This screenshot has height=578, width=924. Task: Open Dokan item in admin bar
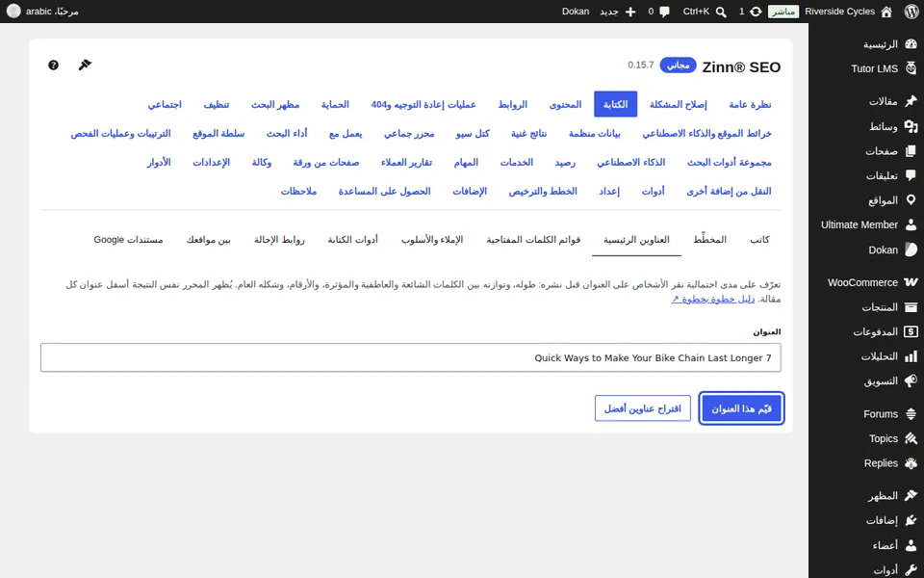(x=576, y=12)
